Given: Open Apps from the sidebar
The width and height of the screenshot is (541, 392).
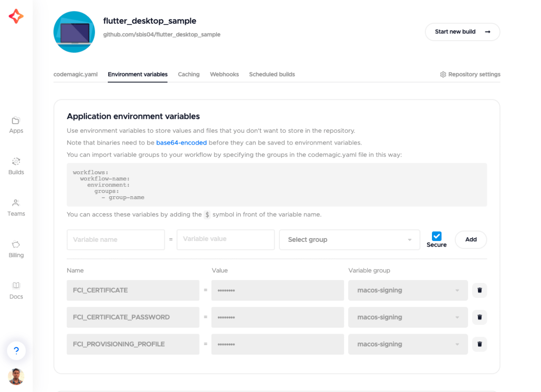Looking at the screenshot, I should (x=16, y=125).
